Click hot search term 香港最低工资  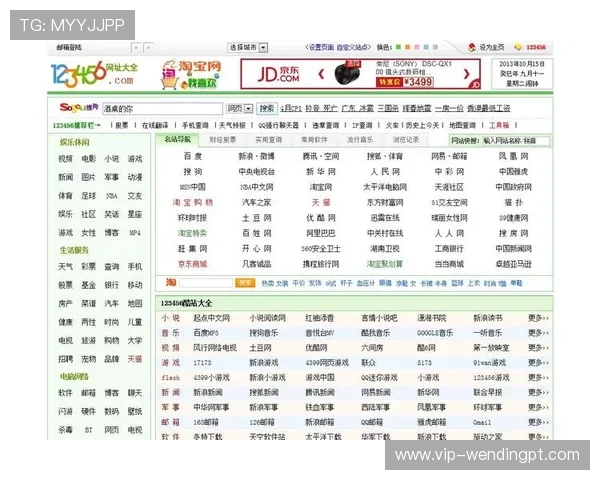[489, 108]
